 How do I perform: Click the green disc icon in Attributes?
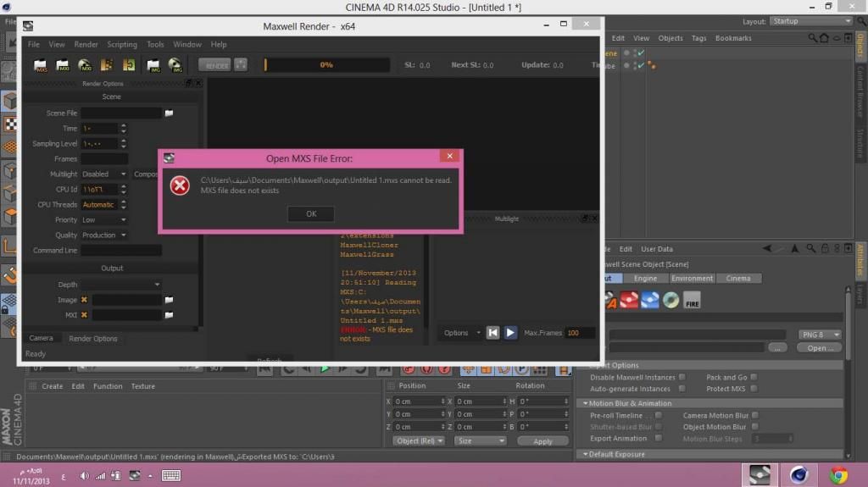(671, 300)
